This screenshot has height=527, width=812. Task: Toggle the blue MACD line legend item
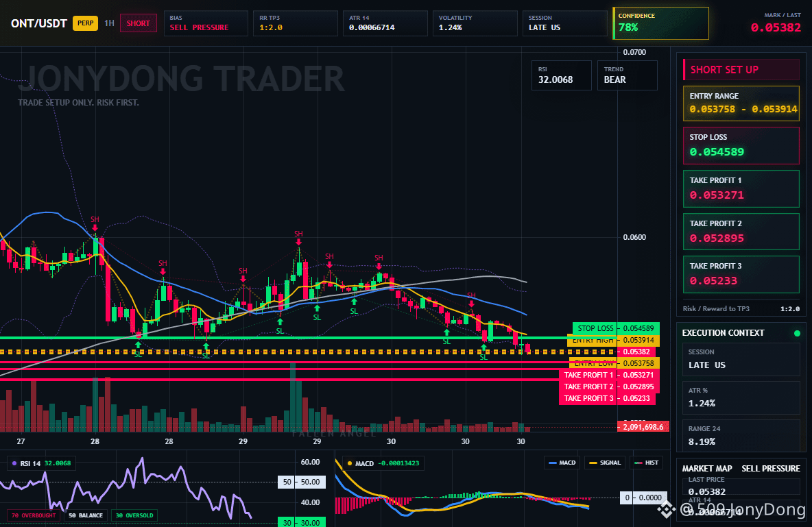(562, 463)
